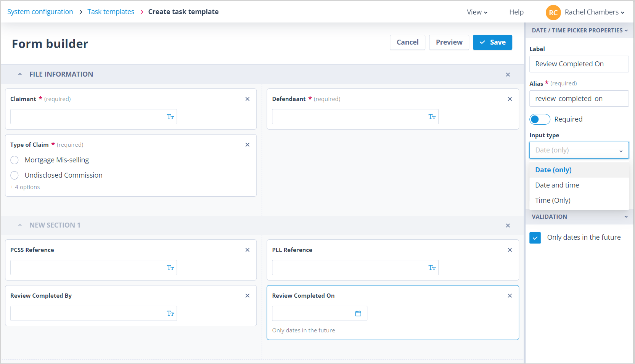Open the calendar icon in Review Completed On
This screenshot has height=364, width=635.
click(358, 314)
